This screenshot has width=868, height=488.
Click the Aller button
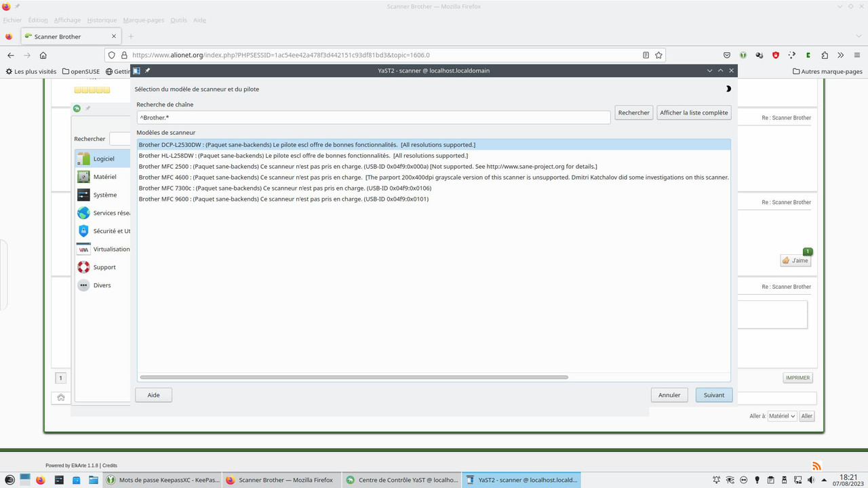(807, 416)
